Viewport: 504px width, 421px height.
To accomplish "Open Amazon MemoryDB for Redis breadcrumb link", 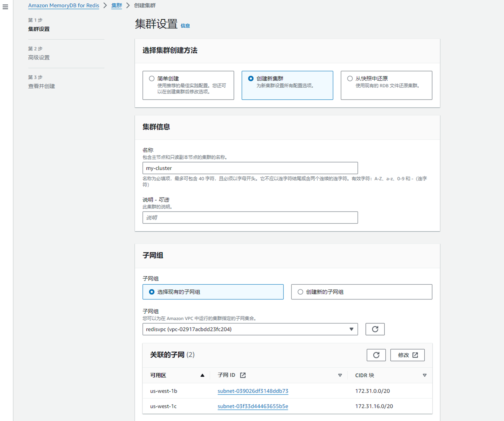I will [x=63, y=5].
